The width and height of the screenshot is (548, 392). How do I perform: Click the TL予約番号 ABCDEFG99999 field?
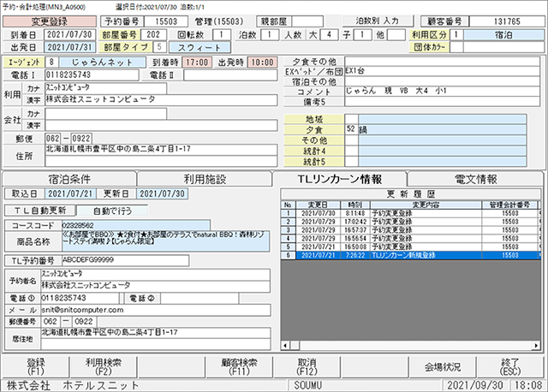coord(126,260)
